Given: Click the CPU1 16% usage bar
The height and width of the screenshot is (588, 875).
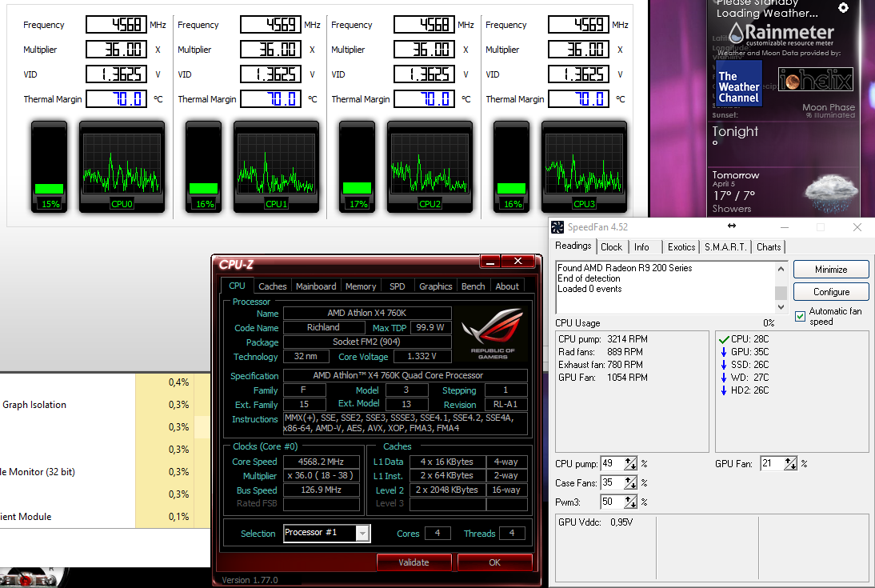Looking at the screenshot, I should 204,166.
